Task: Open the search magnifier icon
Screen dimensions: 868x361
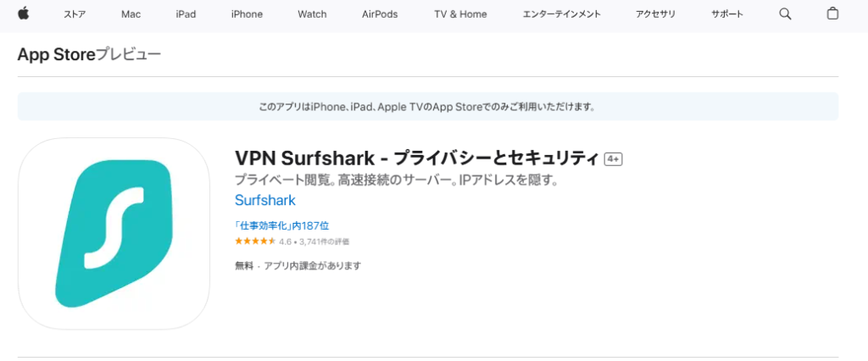Action: (x=785, y=14)
